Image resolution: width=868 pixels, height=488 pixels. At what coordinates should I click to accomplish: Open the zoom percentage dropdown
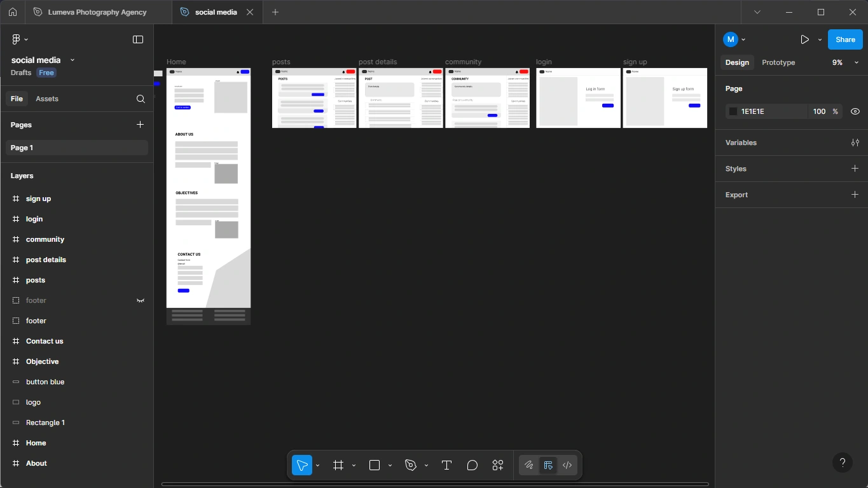point(857,62)
